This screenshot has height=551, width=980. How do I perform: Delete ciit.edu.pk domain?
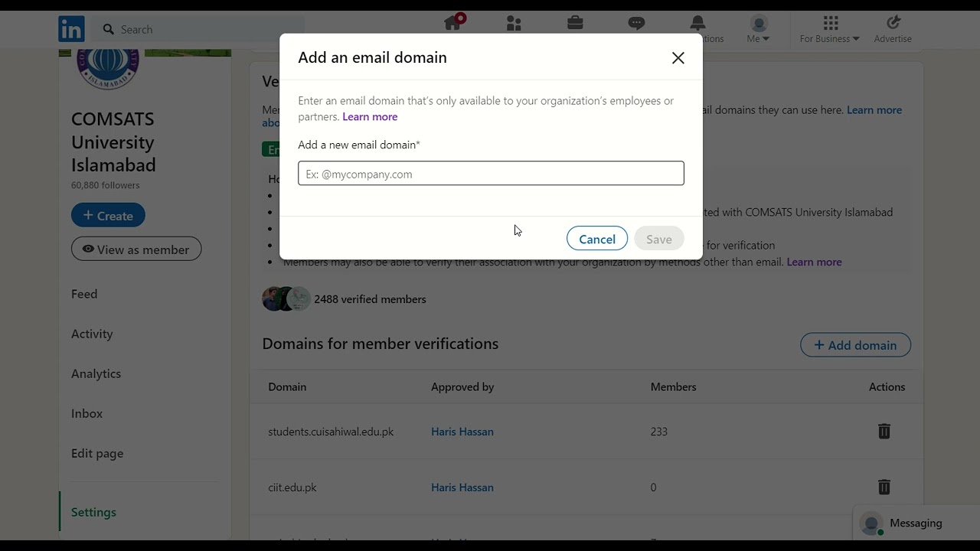point(884,487)
